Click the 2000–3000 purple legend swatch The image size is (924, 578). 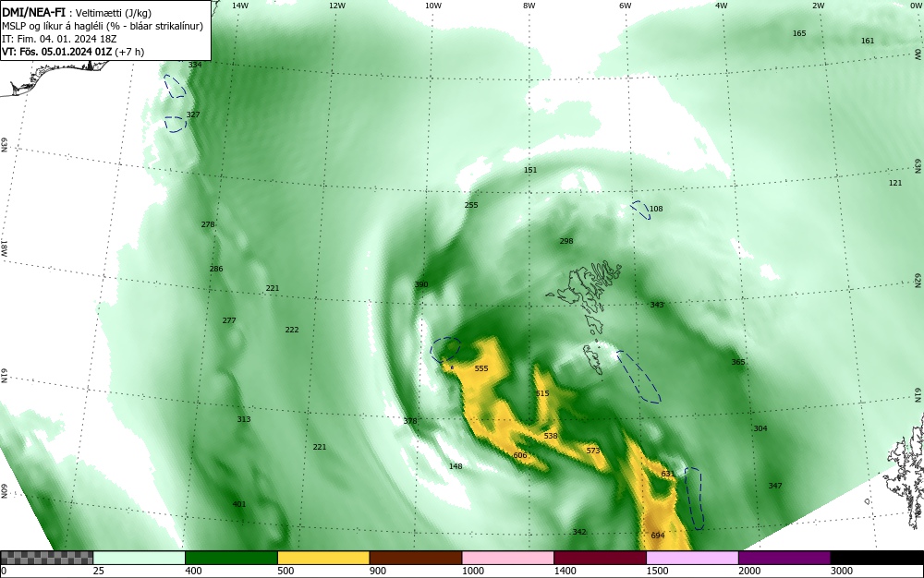point(784,558)
